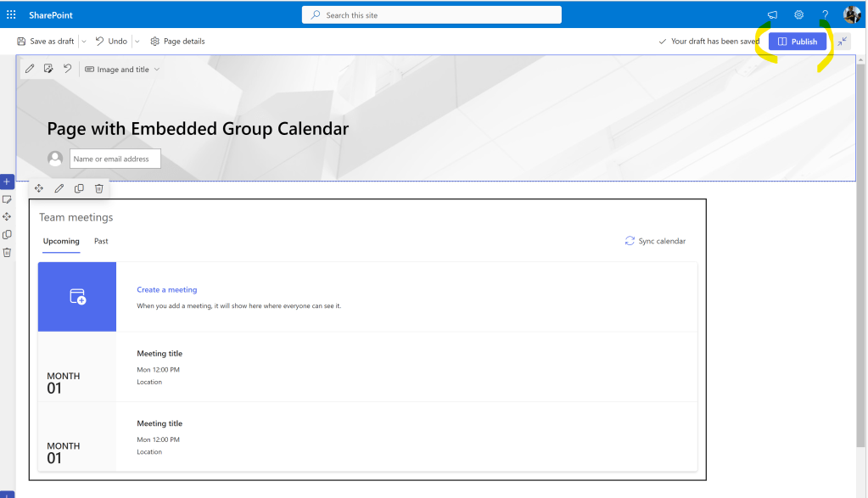The width and height of the screenshot is (868, 498).
Task: Change title area image in banner toolbar
Action: pyautogui.click(x=48, y=69)
